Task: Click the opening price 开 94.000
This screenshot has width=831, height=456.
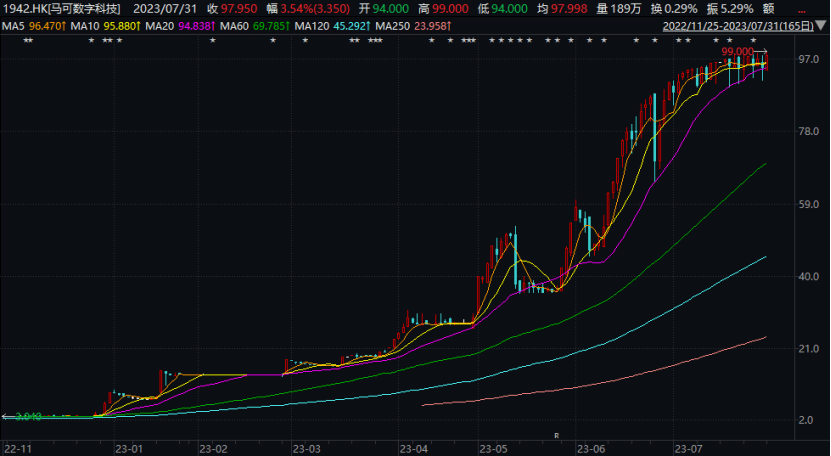Action: [x=384, y=8]
